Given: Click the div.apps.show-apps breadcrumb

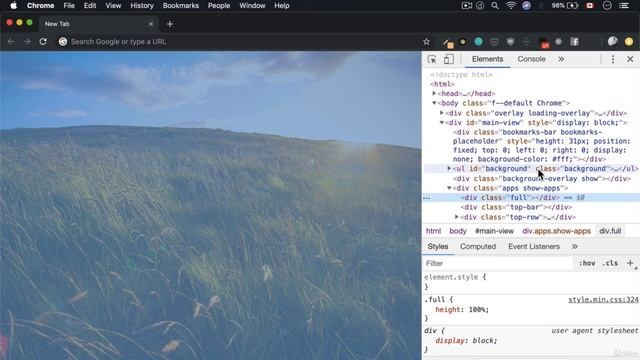Looking at the screenshot, I should pos(556,231).
